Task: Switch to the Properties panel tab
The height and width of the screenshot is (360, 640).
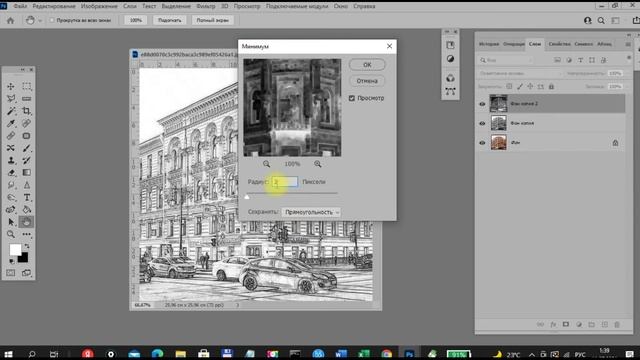Action: [x=559, y=44]
